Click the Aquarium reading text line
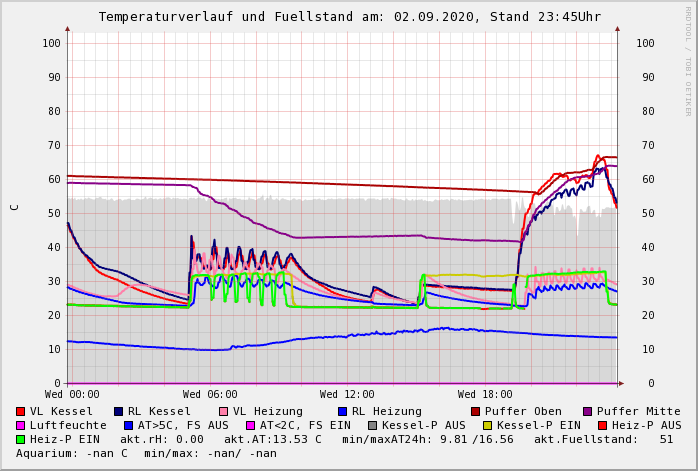 [x=146, y=453]
